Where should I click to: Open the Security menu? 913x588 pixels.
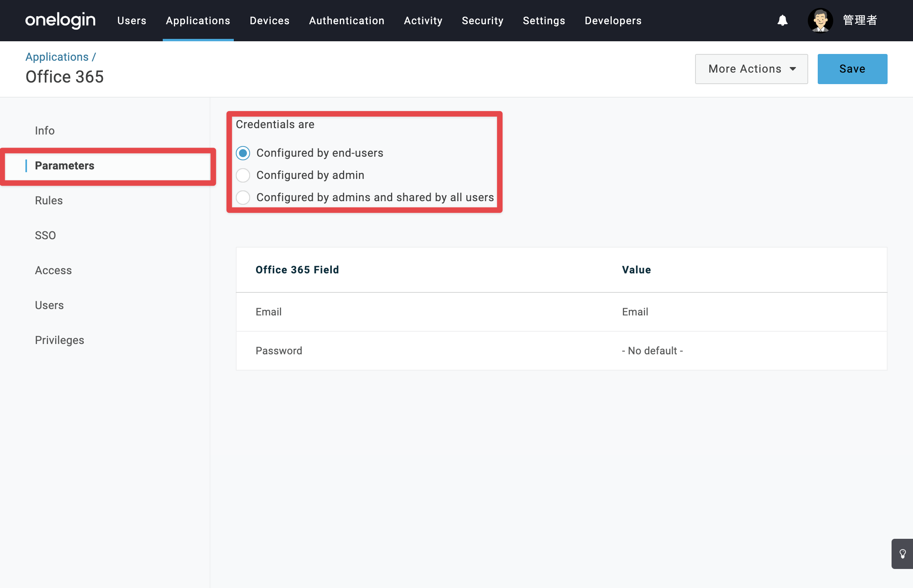483,21
